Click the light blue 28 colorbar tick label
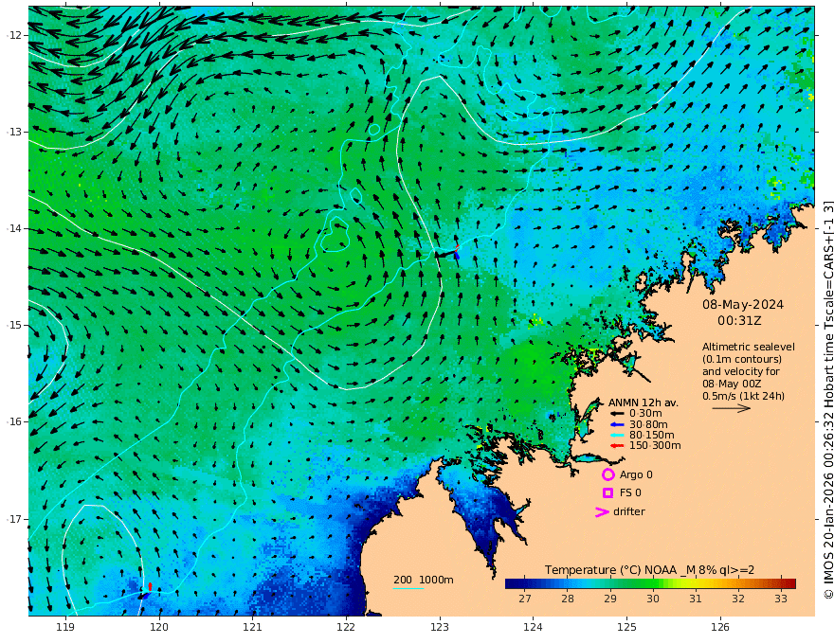Viewport: 834px width, 644px height. pos(568,599)
